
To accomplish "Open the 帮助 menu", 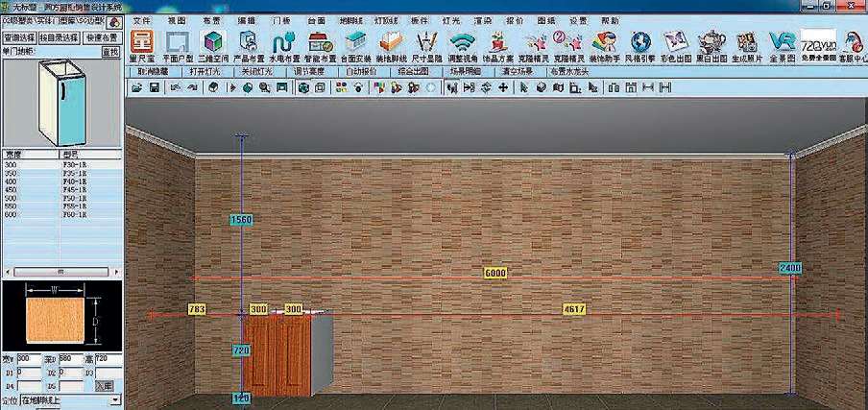I will point(610,20).
